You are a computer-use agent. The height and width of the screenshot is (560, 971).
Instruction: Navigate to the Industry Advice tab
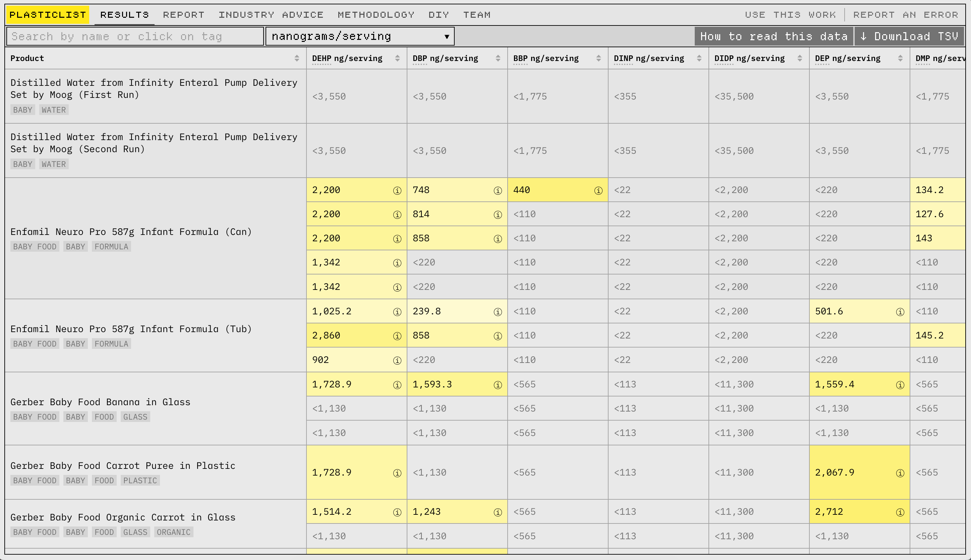[x=271, y=15]
